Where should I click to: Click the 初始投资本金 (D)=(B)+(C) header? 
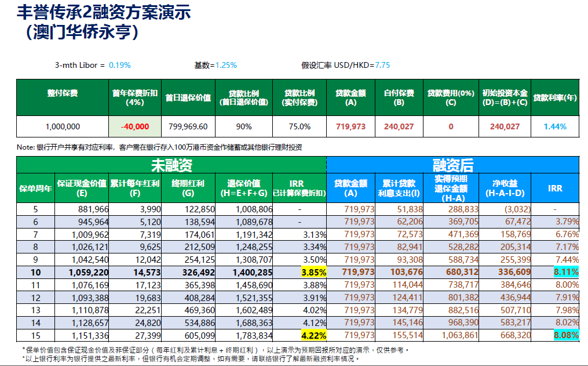[x=505, y=97]
